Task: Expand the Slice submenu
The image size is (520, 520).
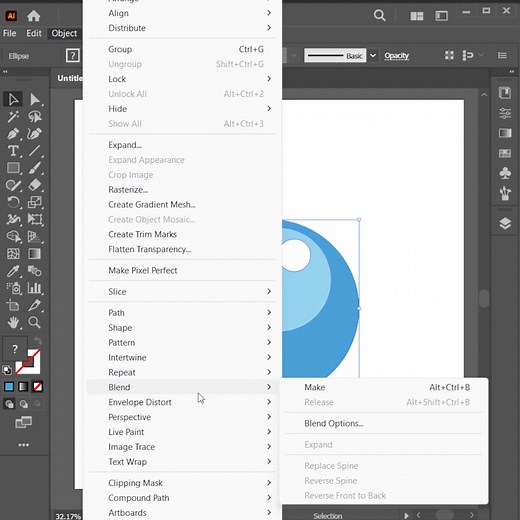Action: (269, 291)
